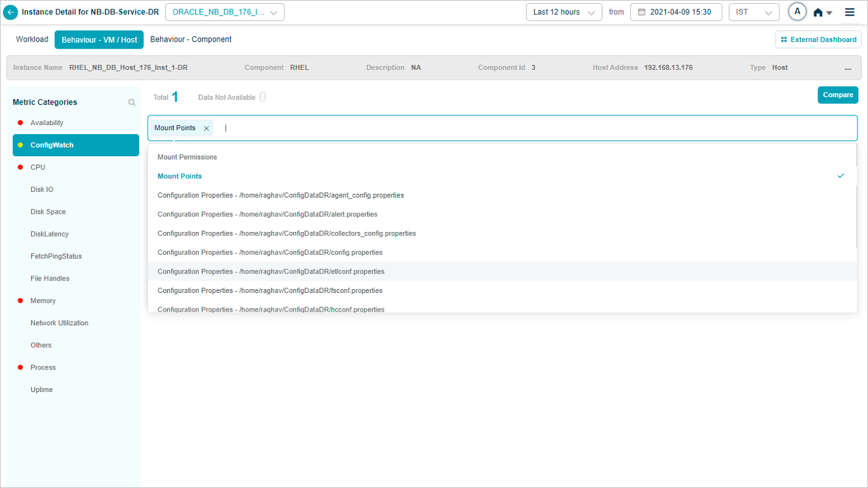The width and height of the screenshot is (868, 488).
Task: Open the Last 12 hours dropdown
Action: point(563,12)
